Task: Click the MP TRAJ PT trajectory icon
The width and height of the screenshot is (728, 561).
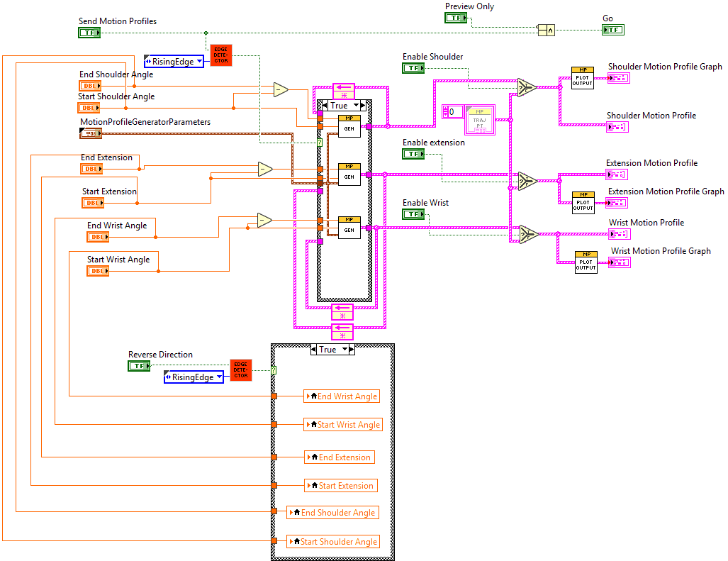Action: 480,121
